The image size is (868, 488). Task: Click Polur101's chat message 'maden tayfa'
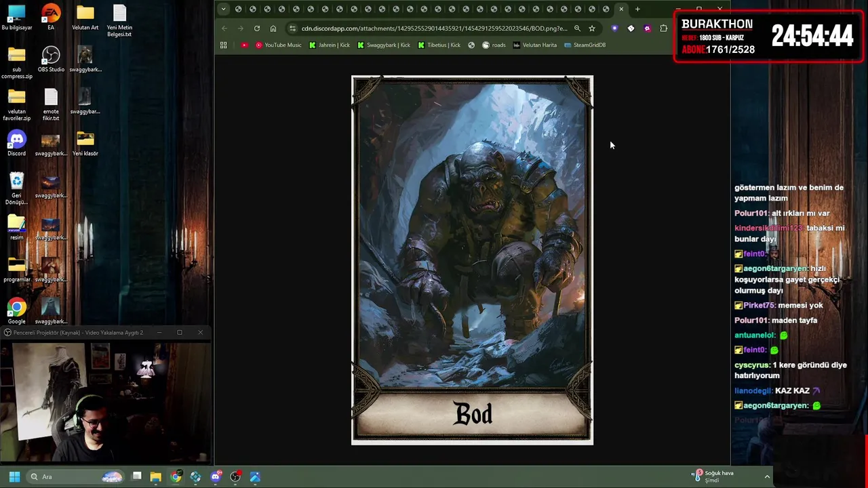(x=776, y=320)
